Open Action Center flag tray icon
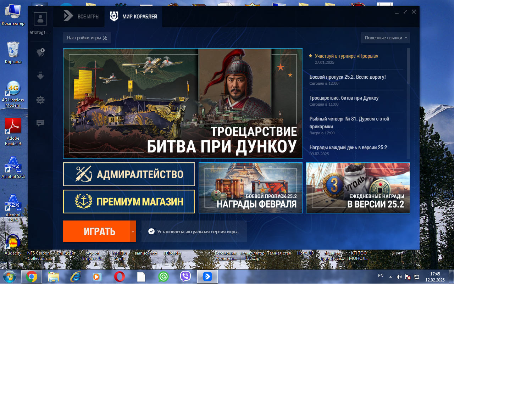532x402 pixels. 408,277
